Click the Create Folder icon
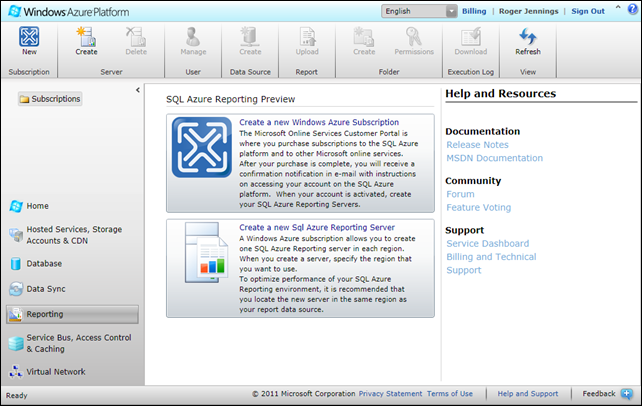642x406 pixels. [x=364, y=37]
